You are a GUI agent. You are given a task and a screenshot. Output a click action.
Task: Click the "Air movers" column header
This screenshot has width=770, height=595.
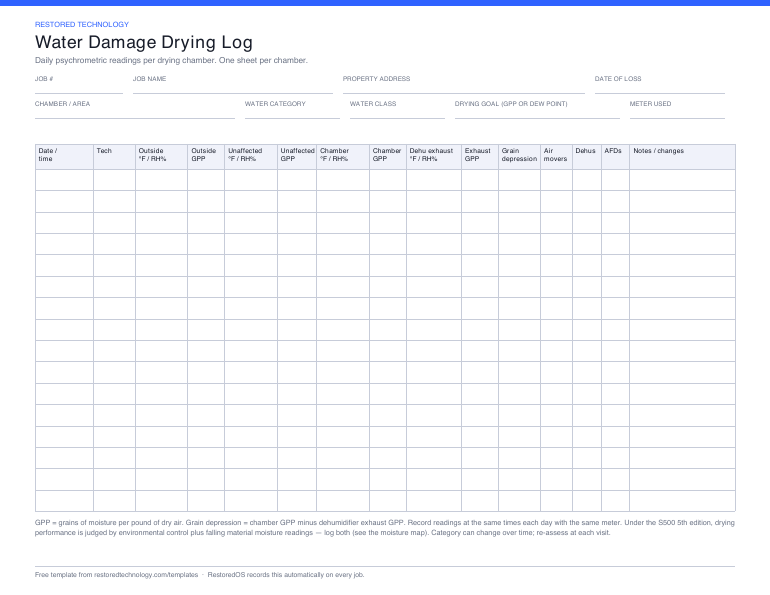pos(556,157)
